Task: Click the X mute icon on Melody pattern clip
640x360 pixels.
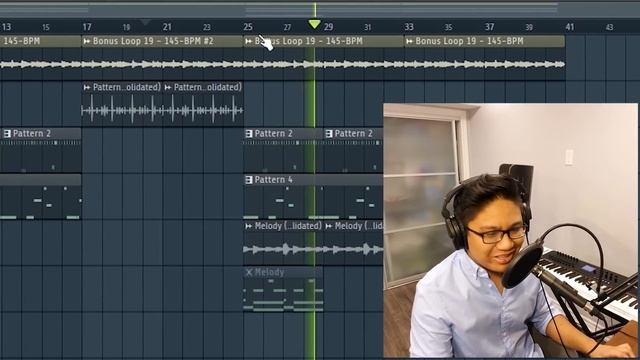Action: pyautogui.click(x=249, y=272)
